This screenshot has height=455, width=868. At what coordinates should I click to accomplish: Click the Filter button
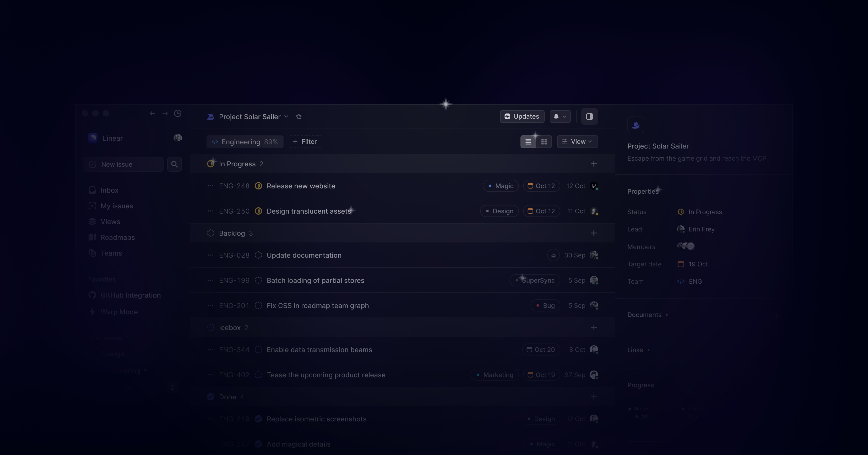(x=305, y=142)
